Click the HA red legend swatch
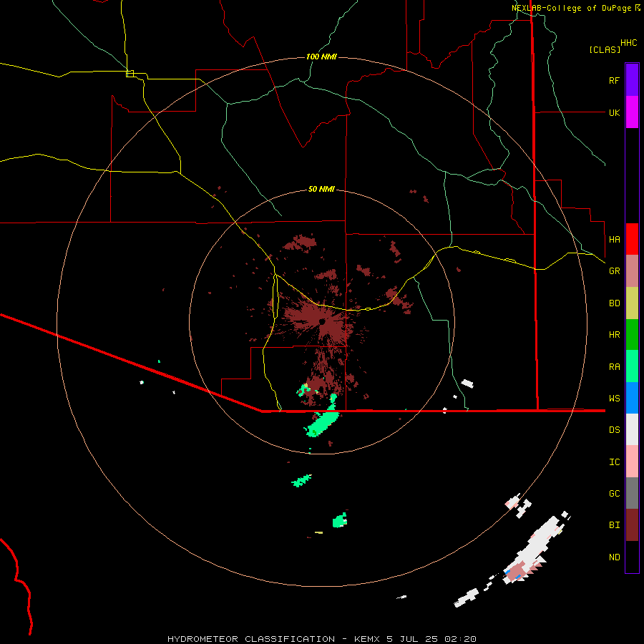The image size is (644, 644). click(632, 239)
